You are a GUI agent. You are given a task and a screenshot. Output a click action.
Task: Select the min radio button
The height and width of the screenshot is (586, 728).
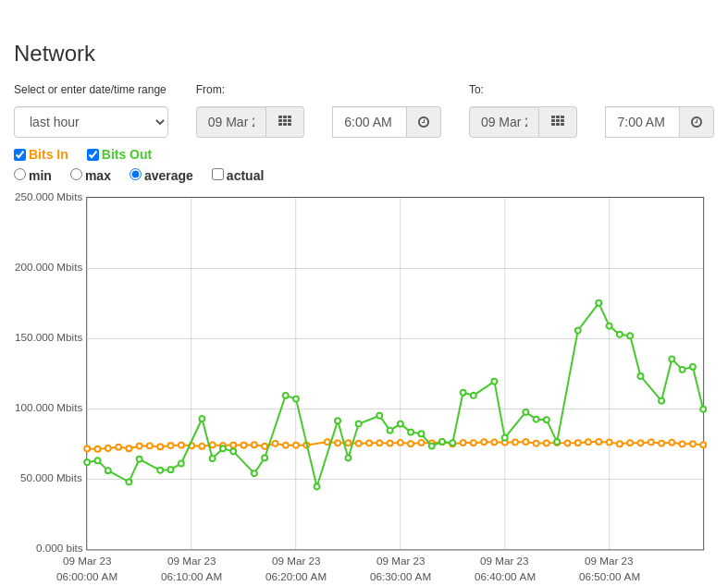20,175
